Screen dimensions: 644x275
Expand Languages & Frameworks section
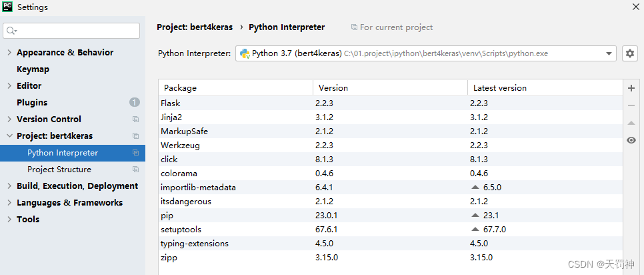coord(9,203)
